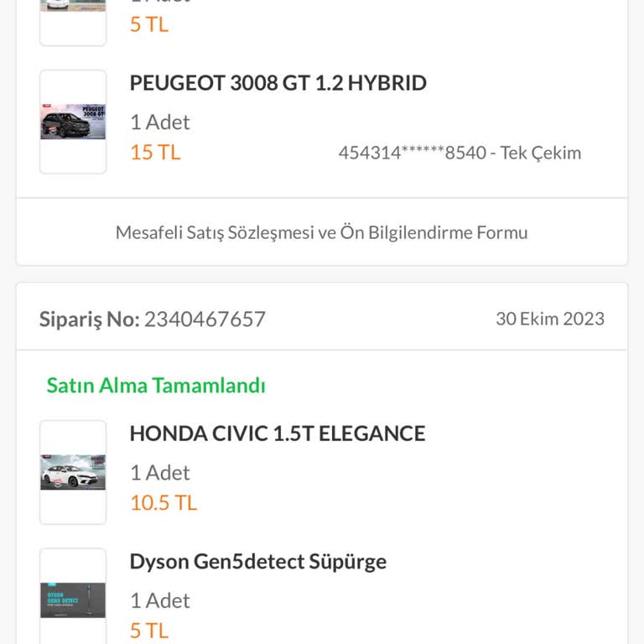
Task: Open the Dyson Gen5detect vacuum thumbnail
Action: [73, 599]
